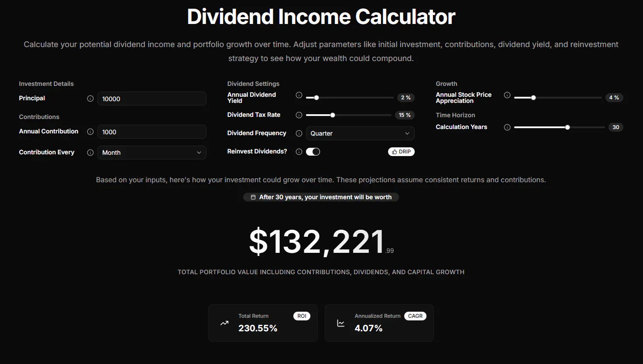The image size is (643, 364).
Task: Open the Dividend Frequency dropdown
Action: click(x=360, y=133)
